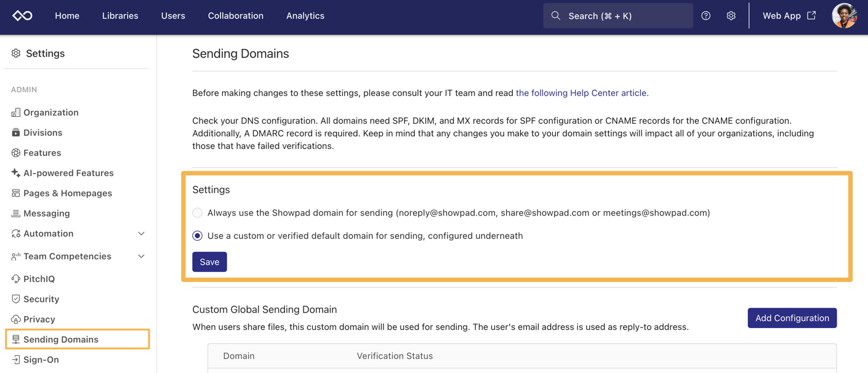
Task: Click the Showpad infinity logo
Action: coord(23,16)
